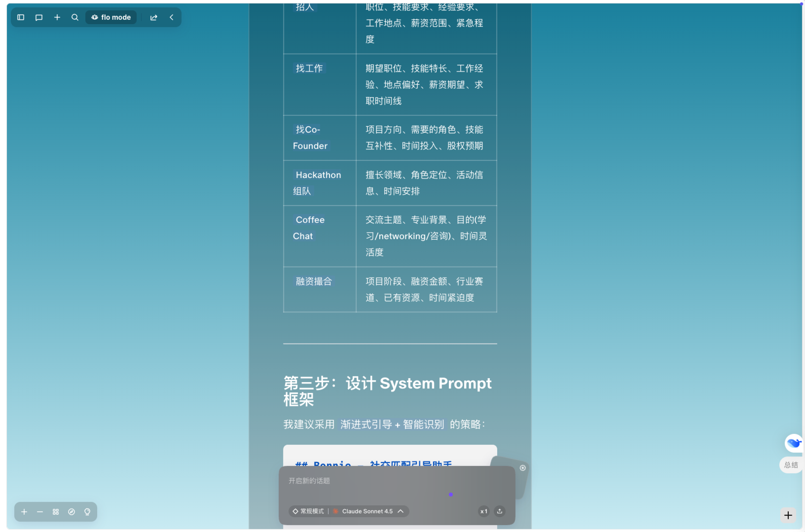Viewport: 805px width, 532px height.
Task: Open search with the magnifier icon
Action: click(x=75, y=17)
